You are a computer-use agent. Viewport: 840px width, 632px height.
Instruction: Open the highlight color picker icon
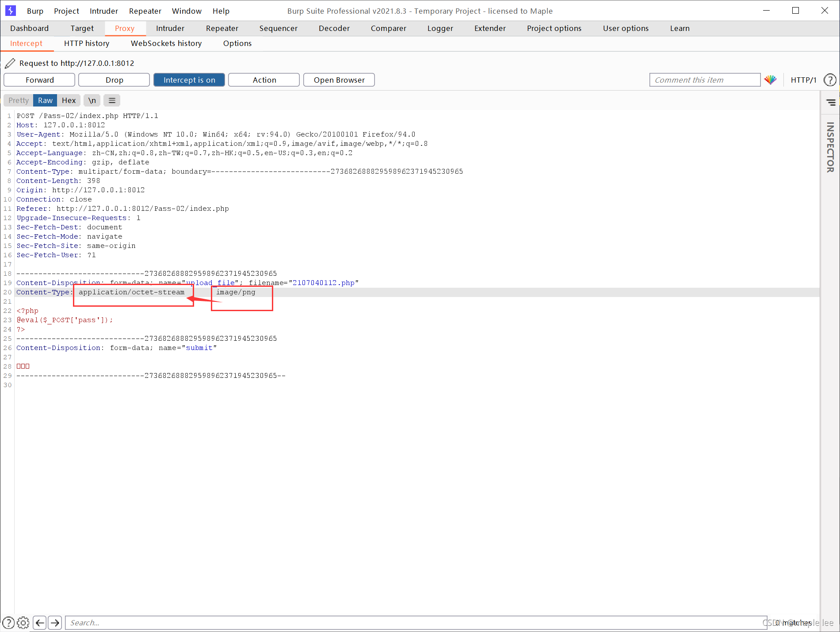pyautogui.click(x=770, y=80)
